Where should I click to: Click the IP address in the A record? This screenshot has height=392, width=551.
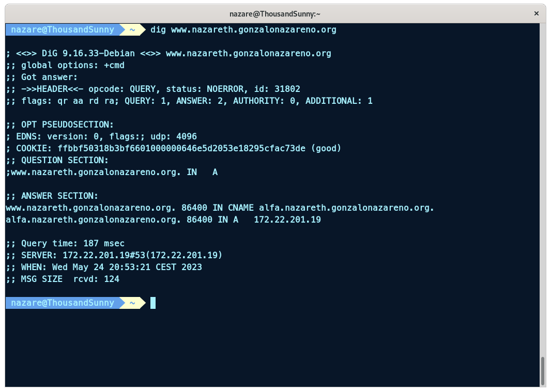pos(287,219)
